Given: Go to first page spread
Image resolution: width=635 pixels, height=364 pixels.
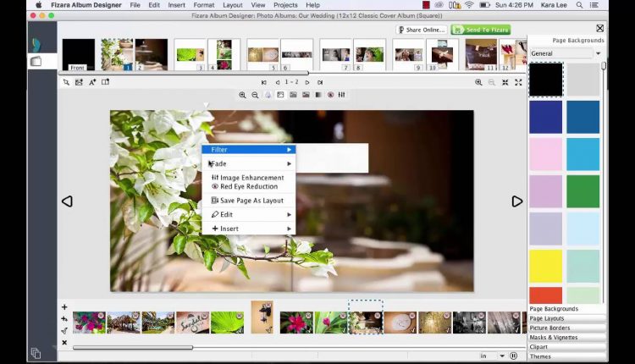Looking at the screenshot, I should tap(264, 82).
